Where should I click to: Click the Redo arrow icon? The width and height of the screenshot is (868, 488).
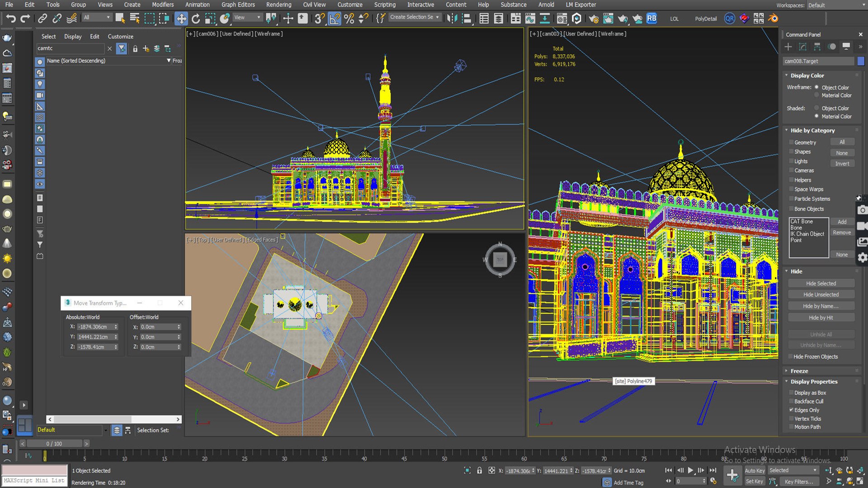26,19
